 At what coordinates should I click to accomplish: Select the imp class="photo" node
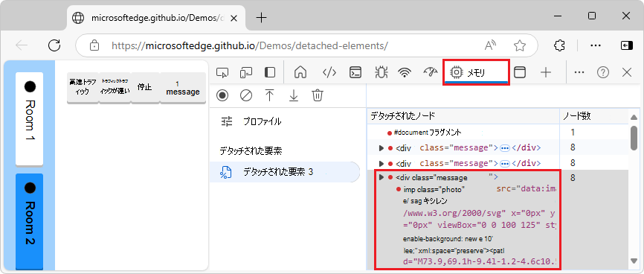[x=434, y=190]
